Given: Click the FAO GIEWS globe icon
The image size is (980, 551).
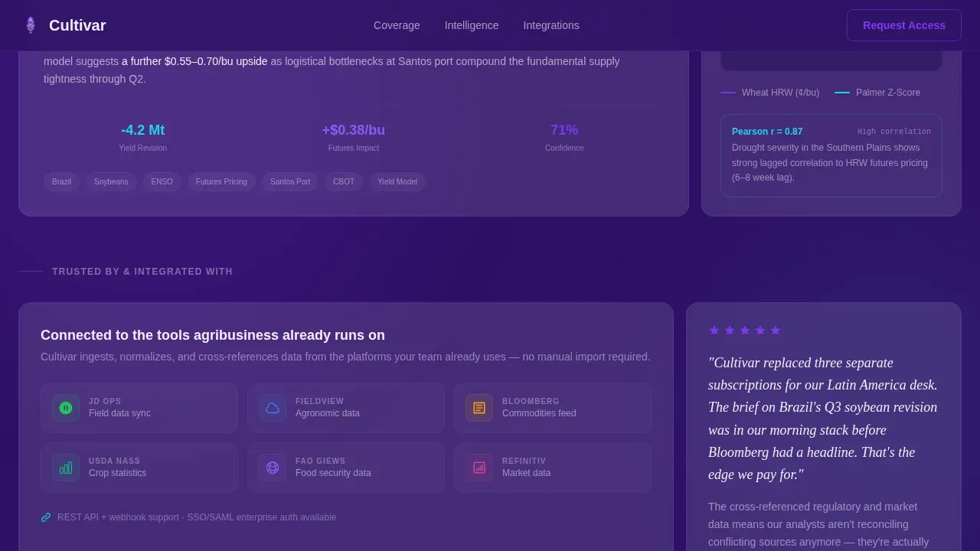Looking at the screenshot, I should point(273,468).
